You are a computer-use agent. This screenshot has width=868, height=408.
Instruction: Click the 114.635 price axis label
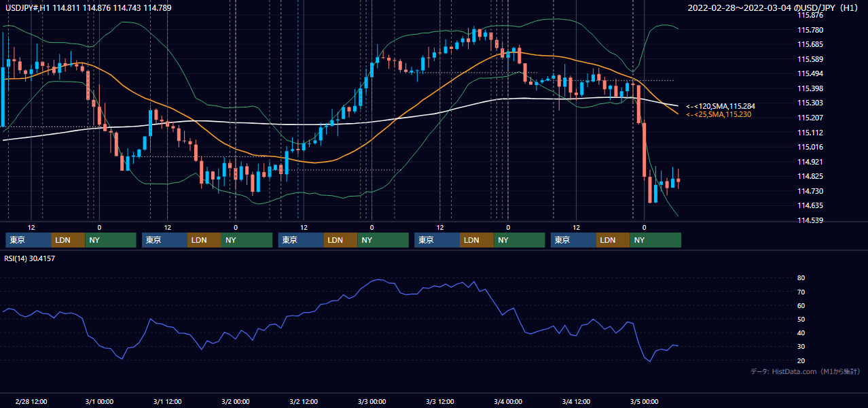pyautogui.click(x=810, y=205)
